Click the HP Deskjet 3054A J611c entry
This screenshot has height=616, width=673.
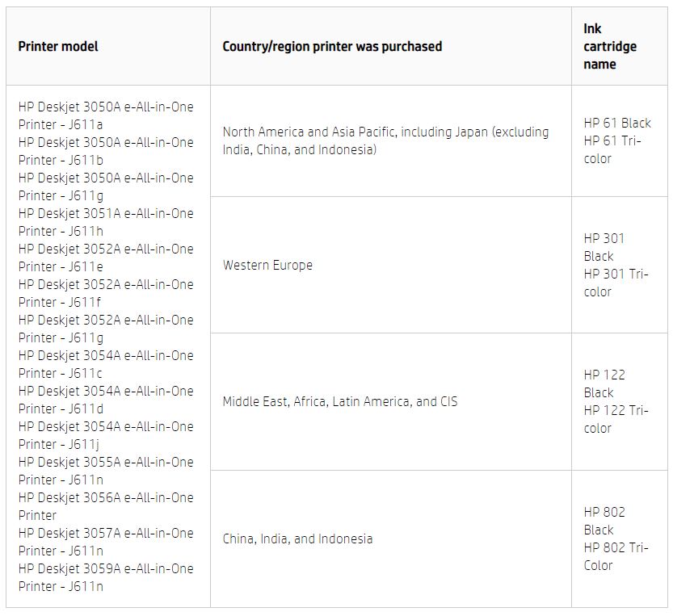106,364
